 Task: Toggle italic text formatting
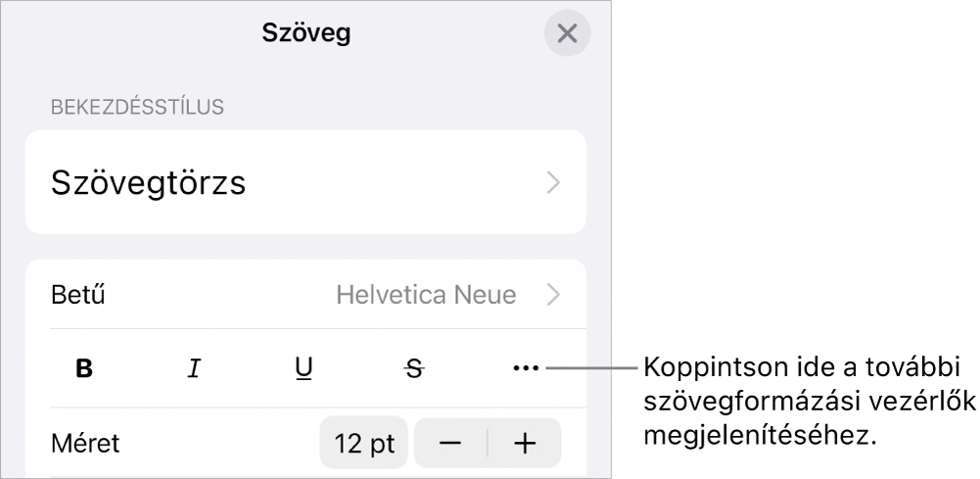(194, 369)
